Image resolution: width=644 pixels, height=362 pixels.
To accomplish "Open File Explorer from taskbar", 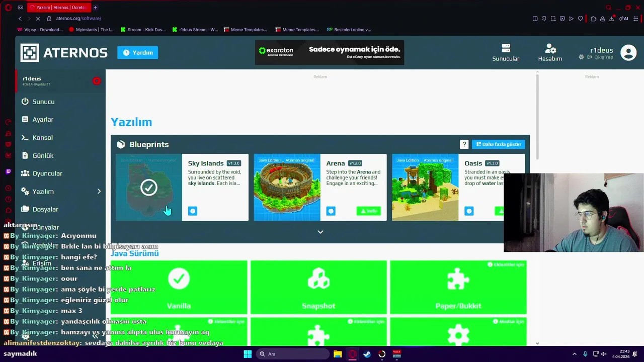I will coord(338,354).
